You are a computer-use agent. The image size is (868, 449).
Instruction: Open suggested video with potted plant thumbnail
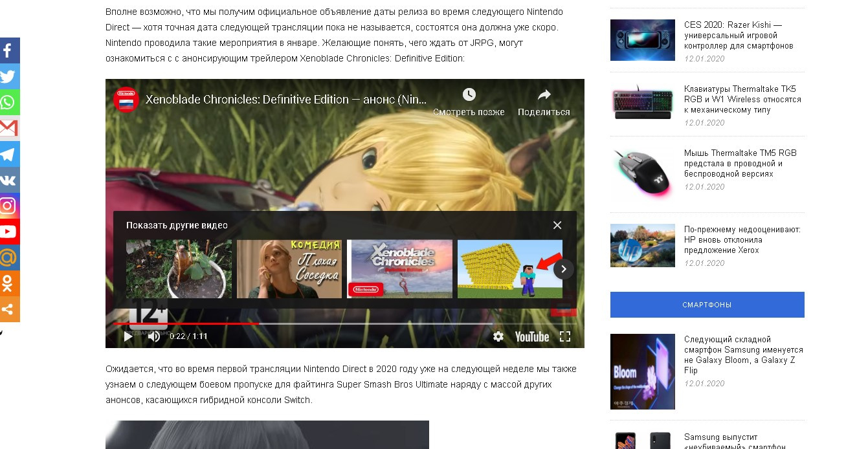[x=179, y=268]
